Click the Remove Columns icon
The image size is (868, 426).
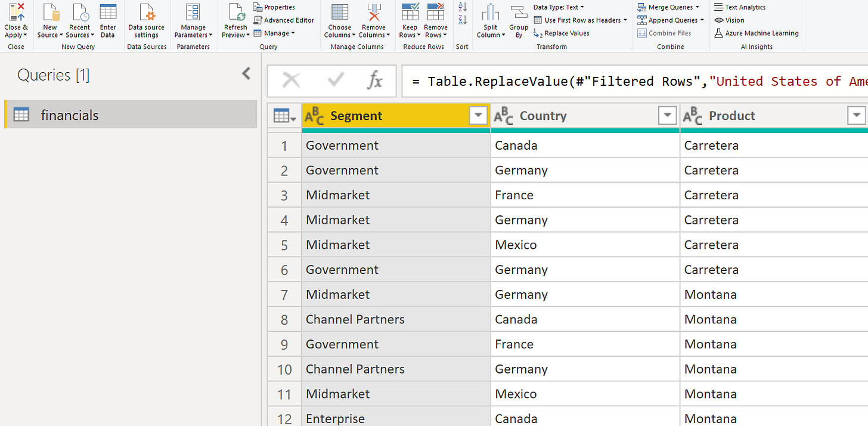click(x=374, y=13)
